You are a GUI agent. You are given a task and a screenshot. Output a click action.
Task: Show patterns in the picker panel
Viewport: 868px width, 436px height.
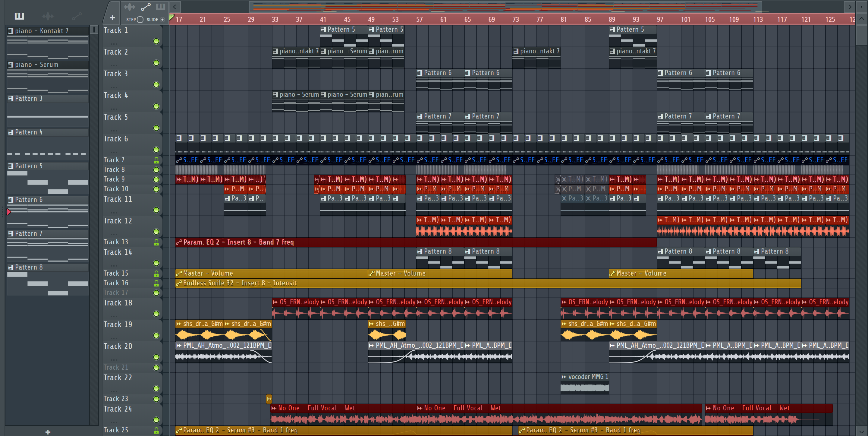pyautogui.click(x=19, y=16)
